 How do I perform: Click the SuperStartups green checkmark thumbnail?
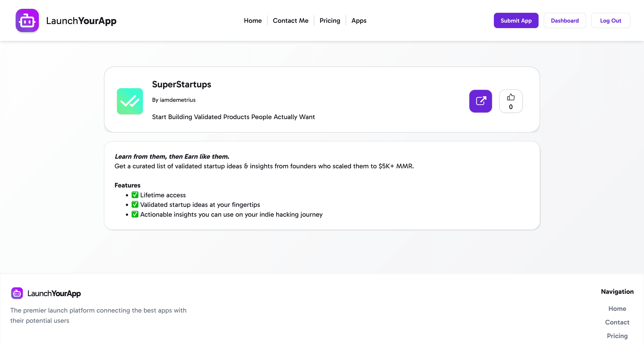tap(130, 101)
